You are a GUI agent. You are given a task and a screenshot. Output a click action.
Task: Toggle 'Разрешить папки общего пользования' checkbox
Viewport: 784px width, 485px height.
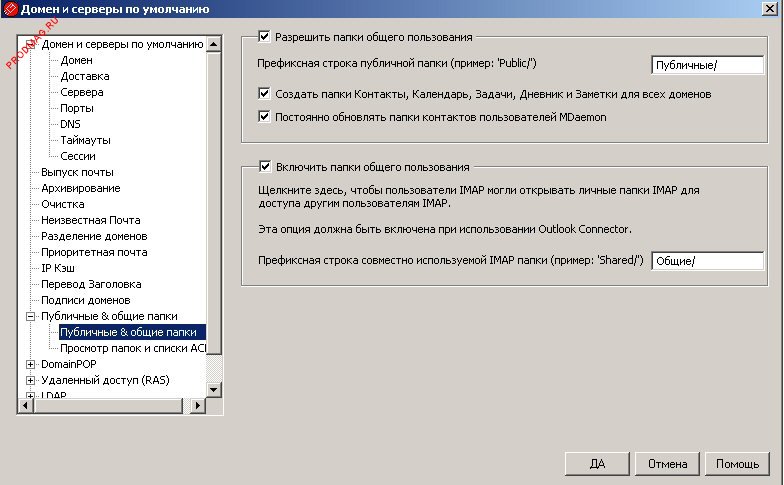pos(265,37)
